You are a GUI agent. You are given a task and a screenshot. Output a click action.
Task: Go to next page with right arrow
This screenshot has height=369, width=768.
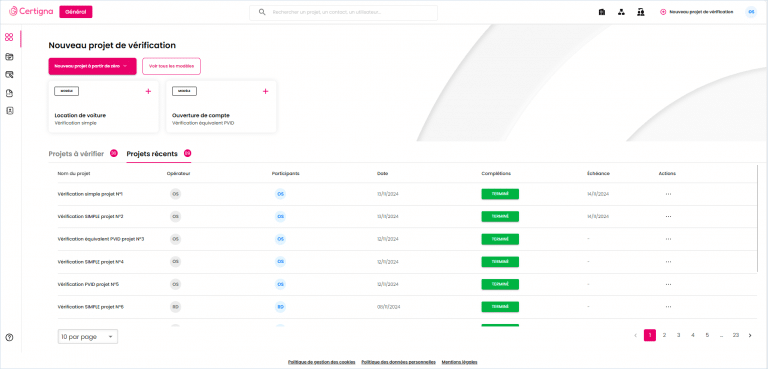(x=750, y=336)
